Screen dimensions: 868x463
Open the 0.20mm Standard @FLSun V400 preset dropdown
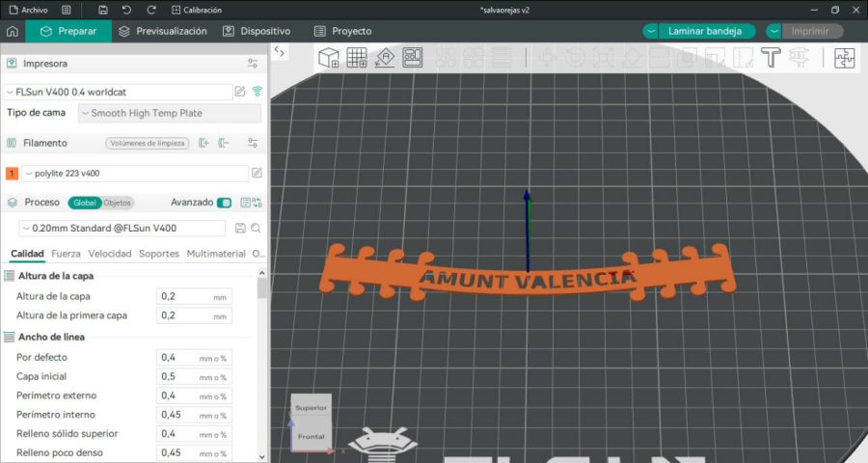(x=122, y=229)
